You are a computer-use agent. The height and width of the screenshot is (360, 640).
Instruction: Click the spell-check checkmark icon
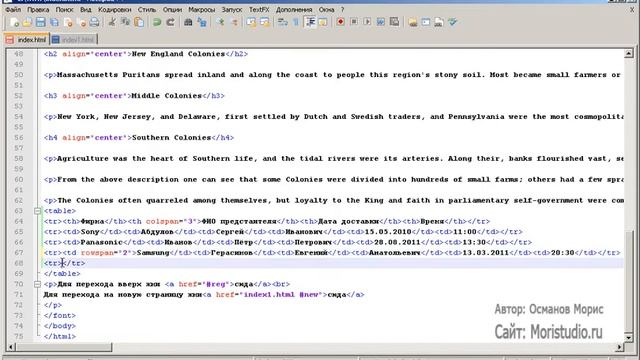452,22
